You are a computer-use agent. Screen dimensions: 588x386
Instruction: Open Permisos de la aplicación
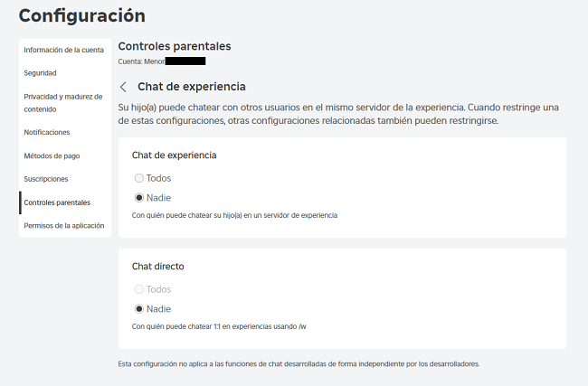[x=64, y=225]
